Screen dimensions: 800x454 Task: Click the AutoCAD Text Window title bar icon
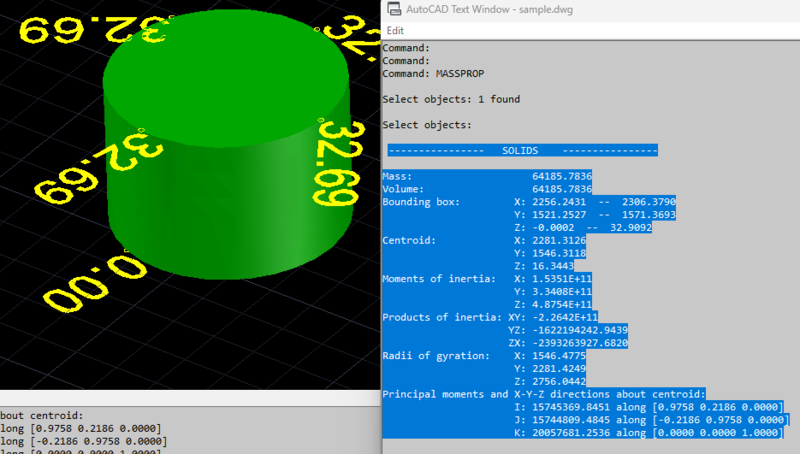(x=391, y=11)
